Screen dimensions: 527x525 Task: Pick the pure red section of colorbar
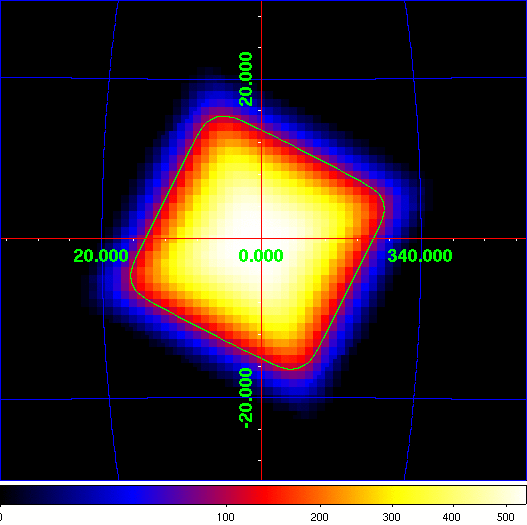[x=266, y=495]
